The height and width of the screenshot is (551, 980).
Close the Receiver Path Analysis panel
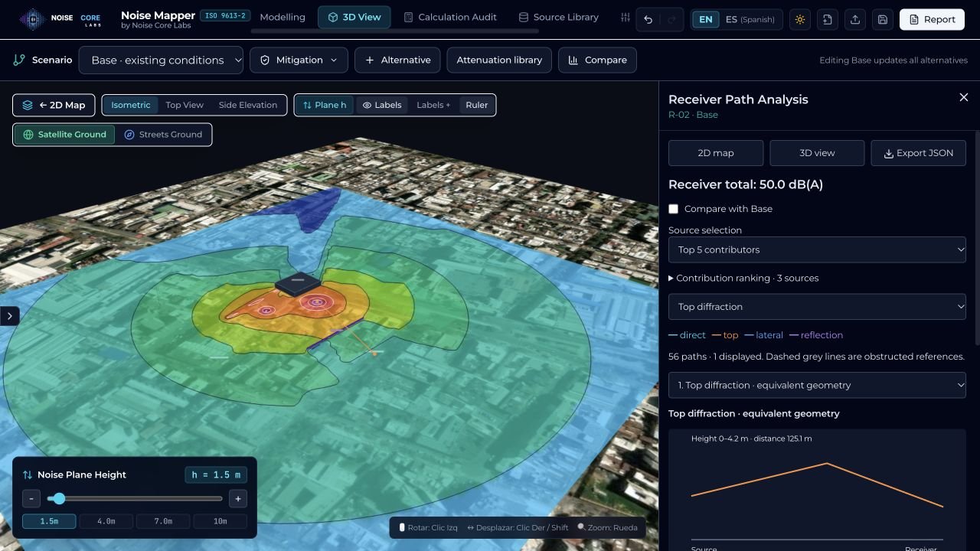964,97
